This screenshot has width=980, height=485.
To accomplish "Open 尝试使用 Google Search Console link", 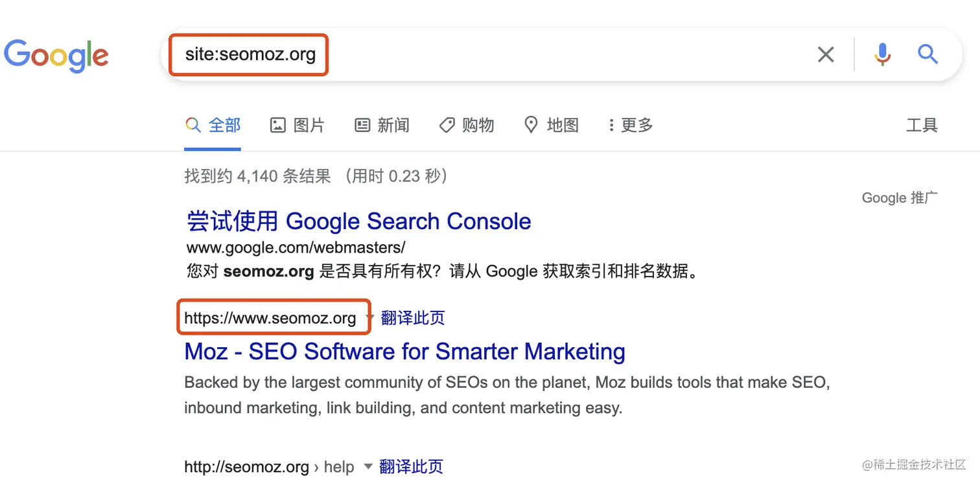I will [x=359, y=221].
